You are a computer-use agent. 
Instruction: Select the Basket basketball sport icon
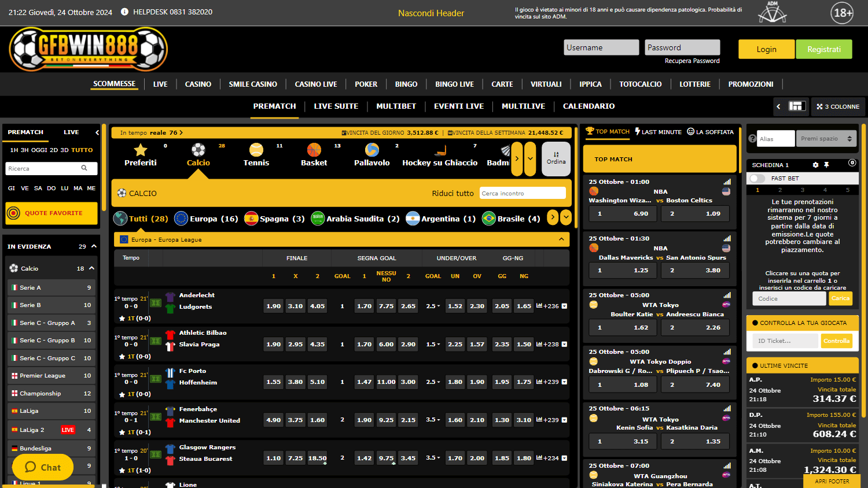(314, 150)
